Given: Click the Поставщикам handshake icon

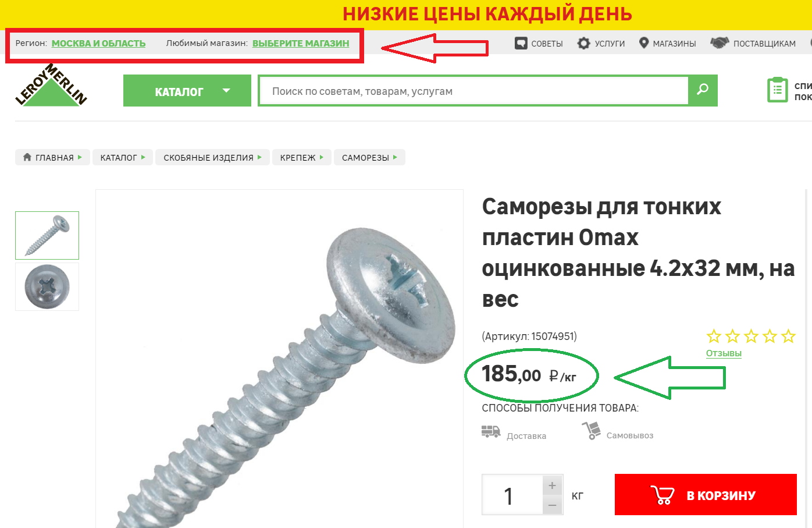Looking at the screenshot, I should [720, 43].
